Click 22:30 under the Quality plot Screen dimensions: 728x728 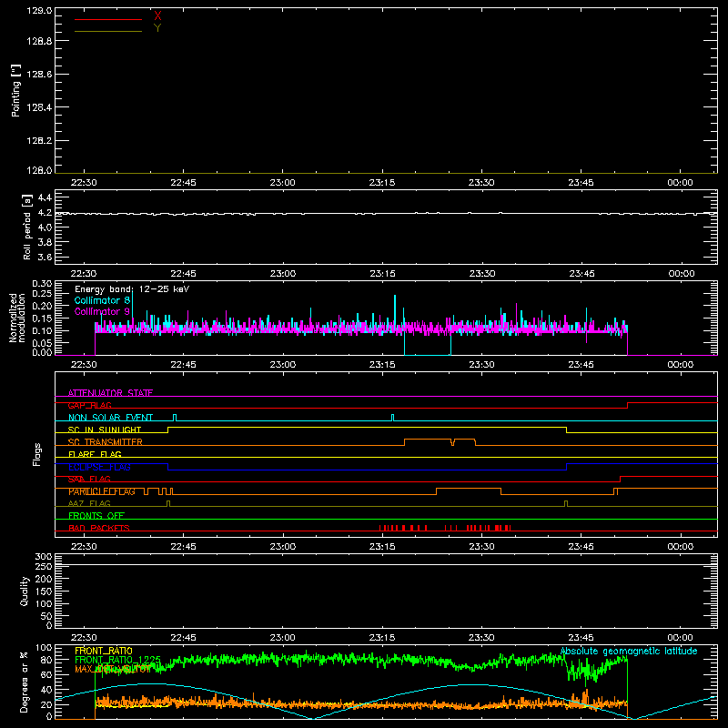click(84, 638)
